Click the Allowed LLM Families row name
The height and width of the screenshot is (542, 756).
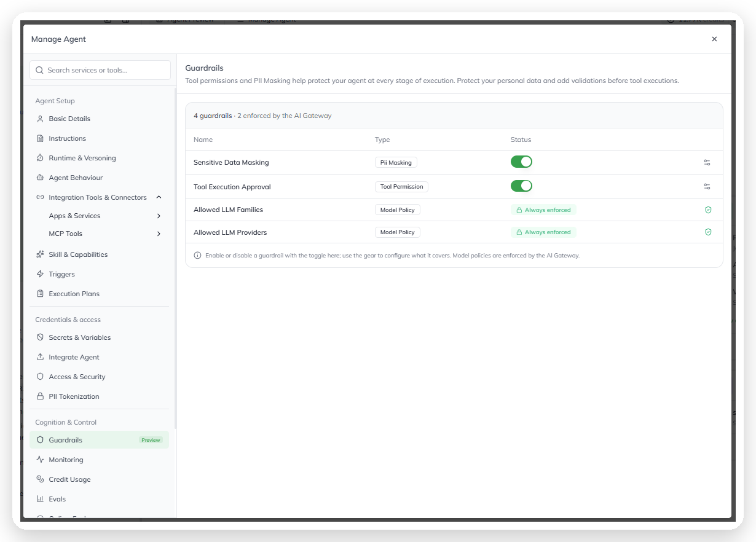click(x=228, y=210)
